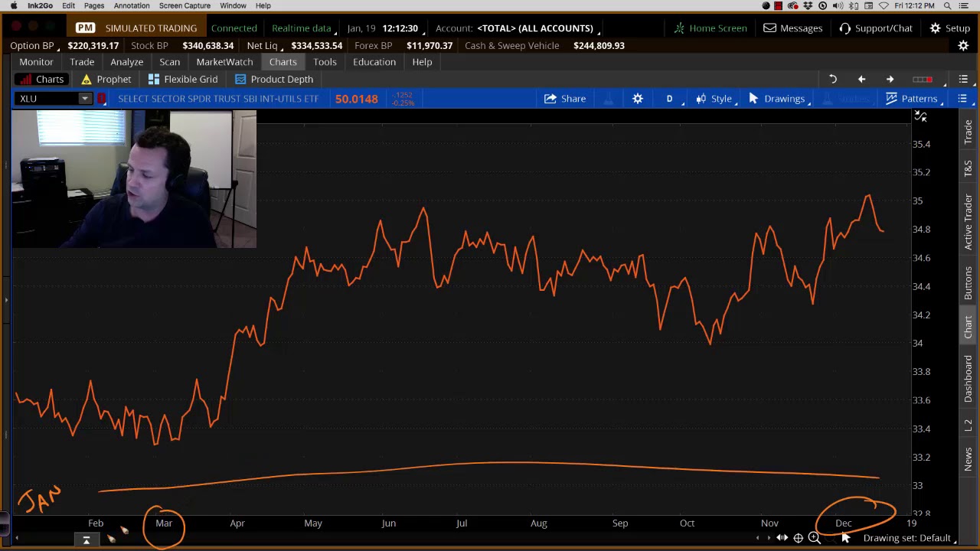The width and height of the screenshot is (980, 551).
Task: Select the Prophet subtab
Action: (106, 80)
